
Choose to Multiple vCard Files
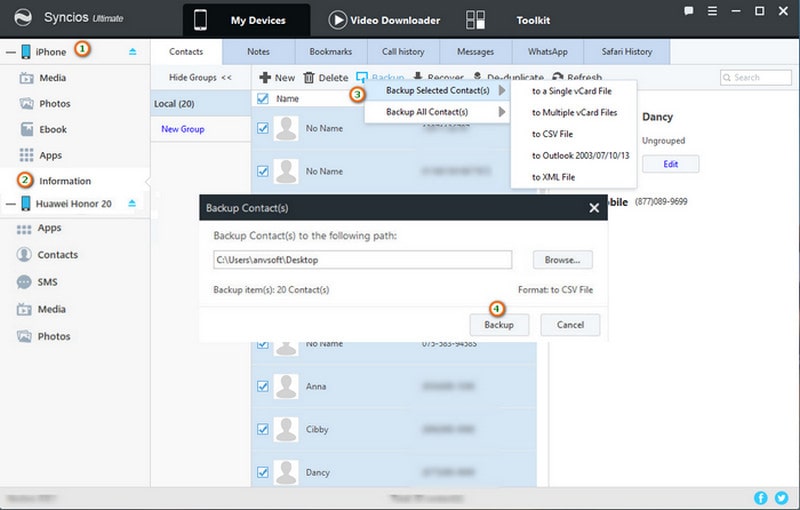[574, 113]
